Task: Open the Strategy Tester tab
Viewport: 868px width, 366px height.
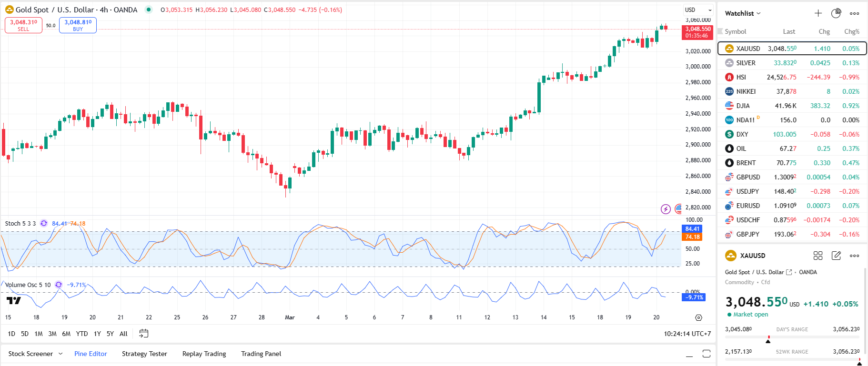Action: (x=144, y=354)
